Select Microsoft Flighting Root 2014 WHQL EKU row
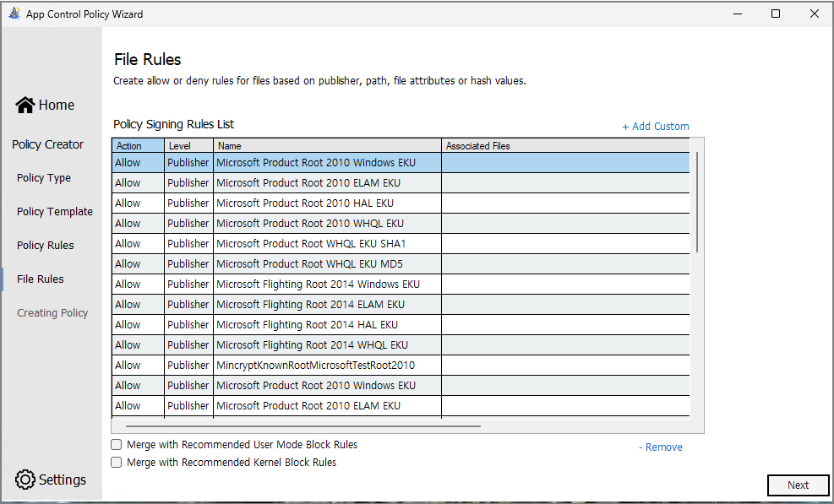Image resolution: width=834 pixels, height=504 pixels. click(x=401, y=344)
